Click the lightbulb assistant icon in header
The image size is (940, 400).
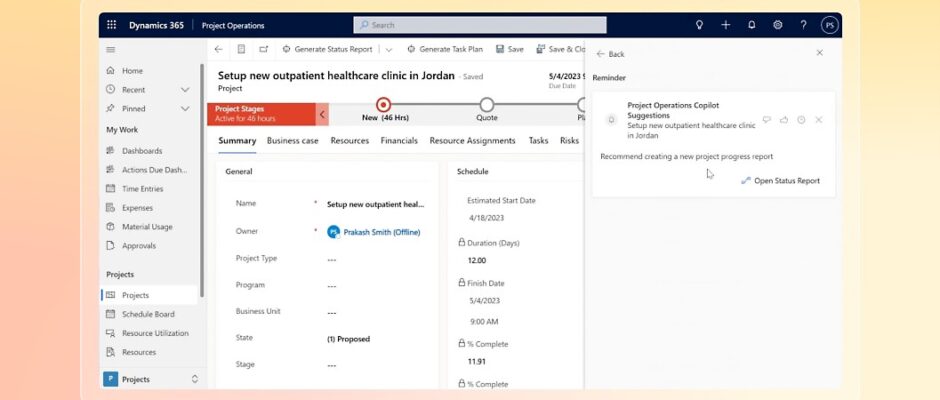click(699, 25)
